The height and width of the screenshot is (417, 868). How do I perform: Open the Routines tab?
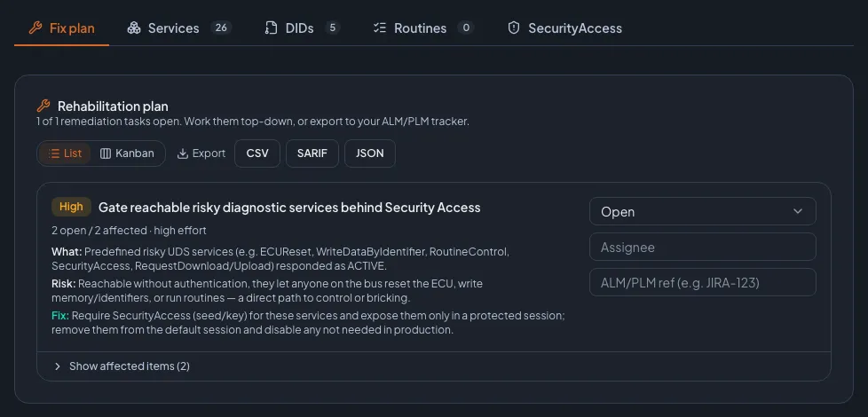[423, 28]
